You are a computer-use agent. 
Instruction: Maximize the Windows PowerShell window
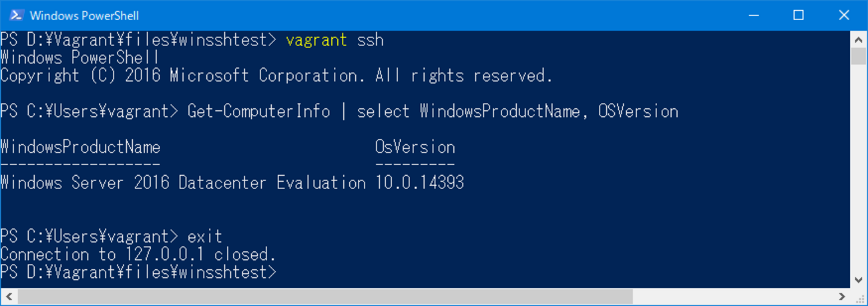coord(798,15)
